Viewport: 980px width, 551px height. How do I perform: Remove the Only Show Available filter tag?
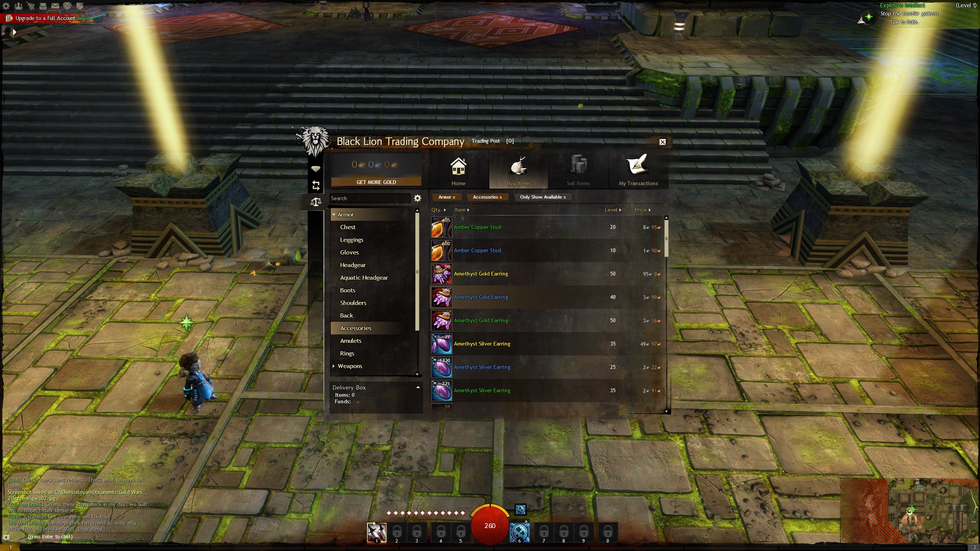tap(565, 196)
